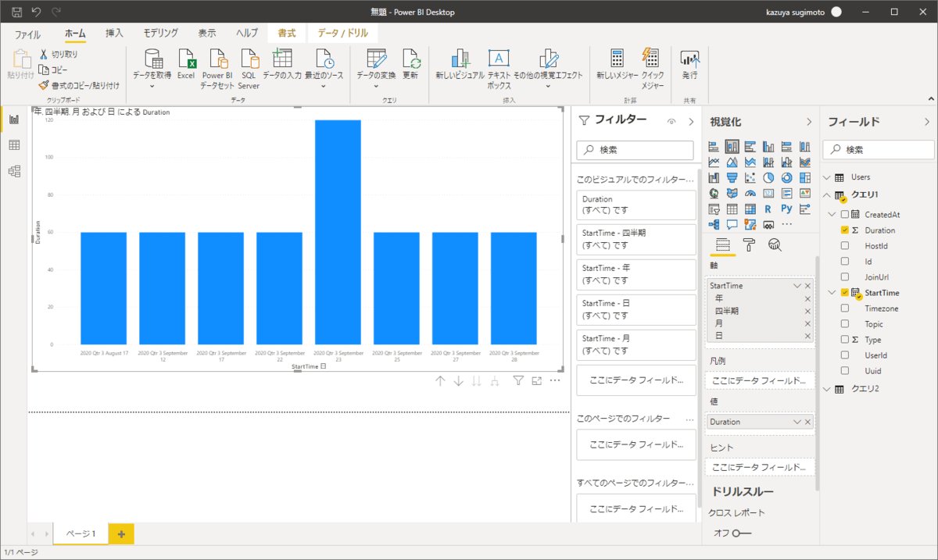938x560 pixels.
Task: Open the モデリング ribbon tab
Action: click(160, 34)
